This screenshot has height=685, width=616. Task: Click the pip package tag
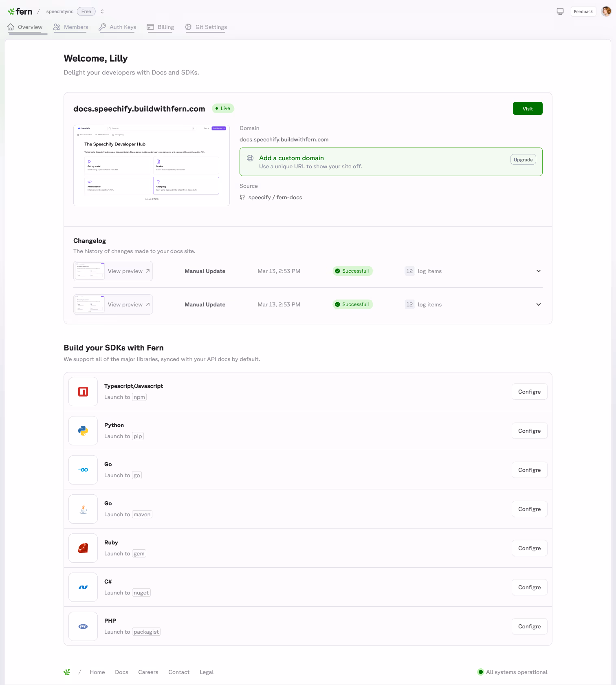point(138,436)
